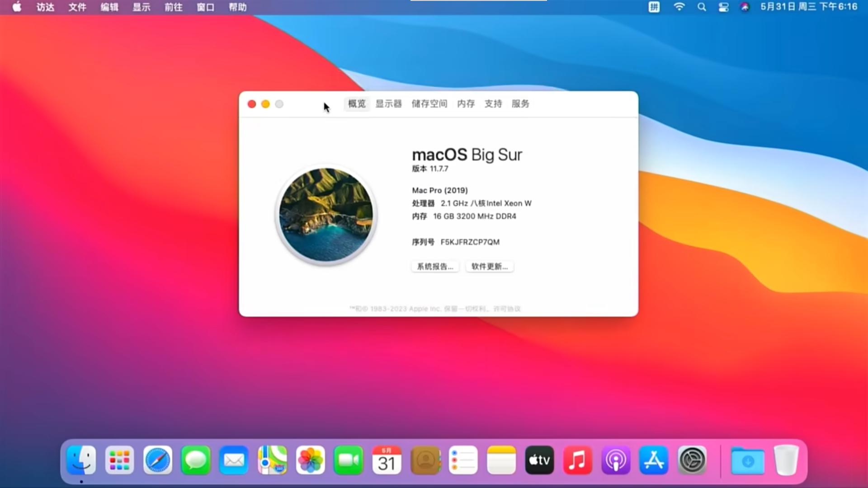Open the Apple menu
Screen dimensions: 868x488
pos(17,7)
